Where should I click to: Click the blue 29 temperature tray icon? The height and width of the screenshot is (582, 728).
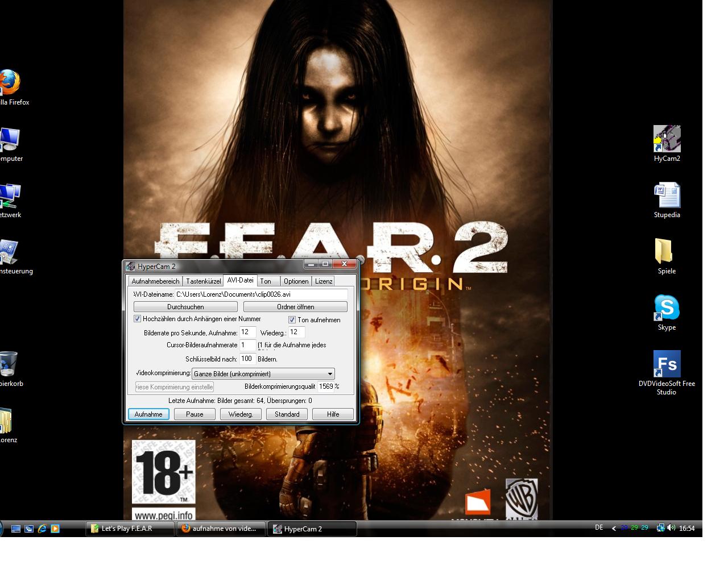tap(624, 528)
